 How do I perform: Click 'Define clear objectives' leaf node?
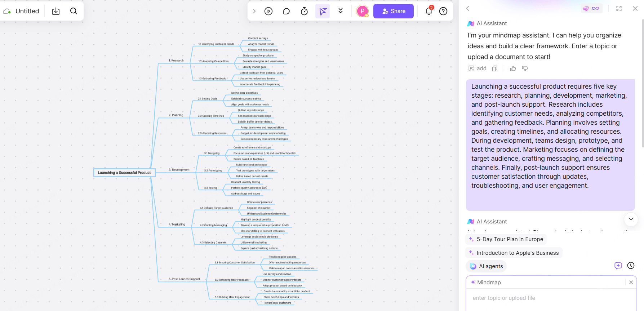244,93
